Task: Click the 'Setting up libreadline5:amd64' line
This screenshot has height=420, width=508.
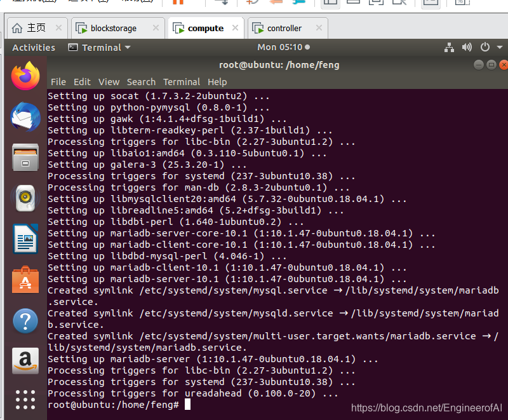Action: pos(196,211)
